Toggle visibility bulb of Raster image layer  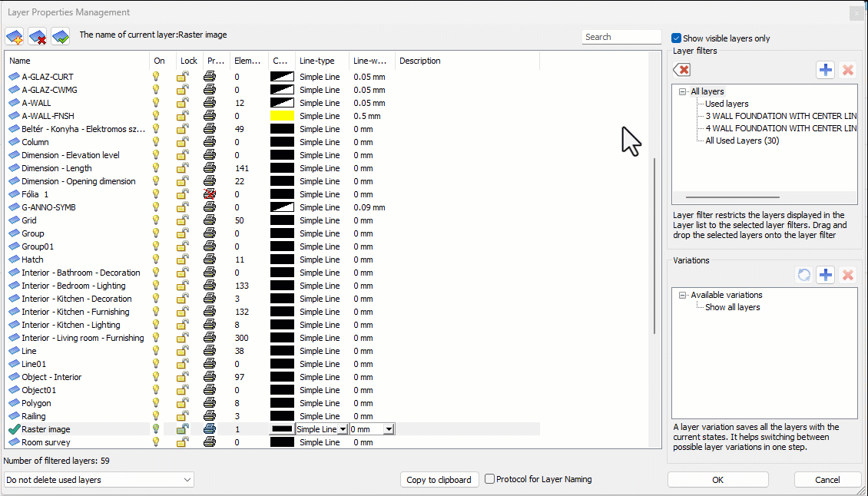point(156,429)
